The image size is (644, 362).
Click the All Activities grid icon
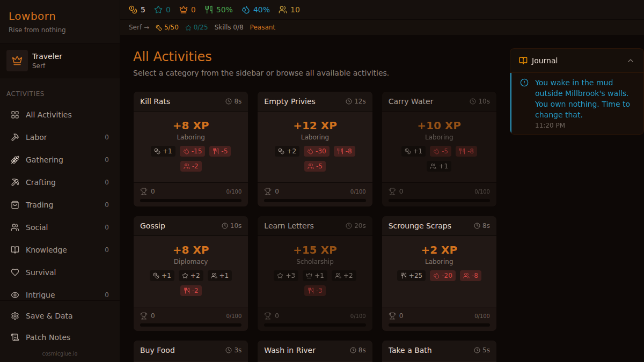point(15,115)
